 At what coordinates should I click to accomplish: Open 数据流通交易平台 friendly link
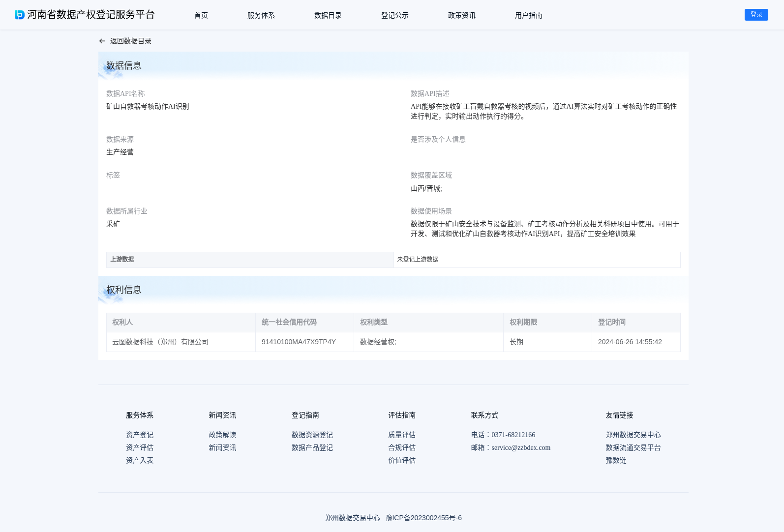pos(633,447)
